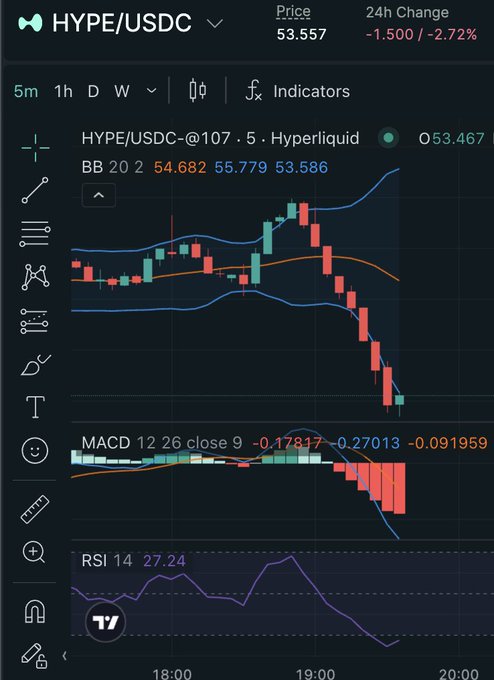Click the green market status dot
494x680 pixels.
tap(389, 138)
